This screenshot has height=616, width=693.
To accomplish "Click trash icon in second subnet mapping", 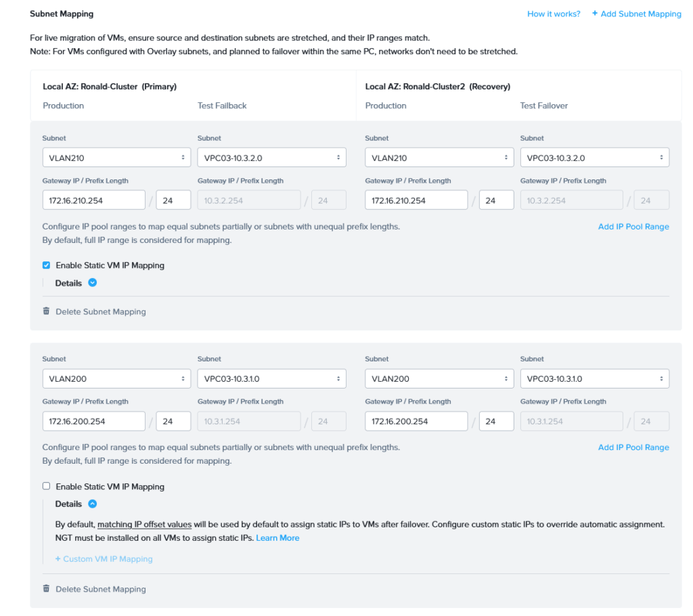I will (46, 589).
